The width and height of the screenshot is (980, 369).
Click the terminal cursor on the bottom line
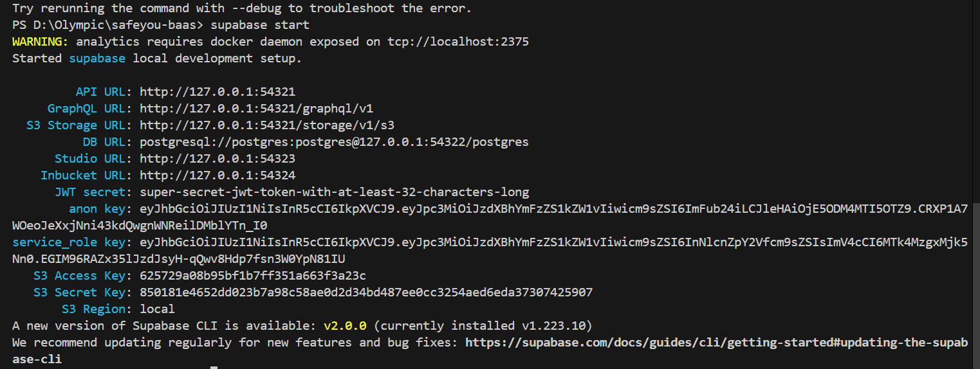214,367
